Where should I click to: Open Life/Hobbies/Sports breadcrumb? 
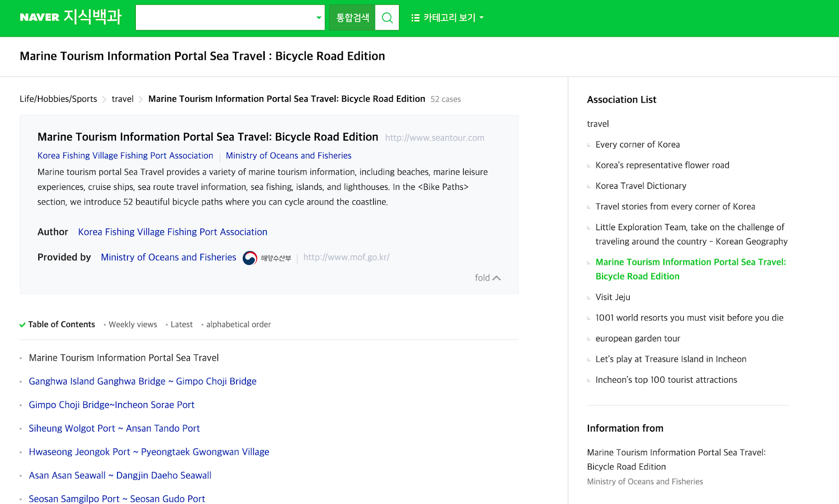point(58,99)
